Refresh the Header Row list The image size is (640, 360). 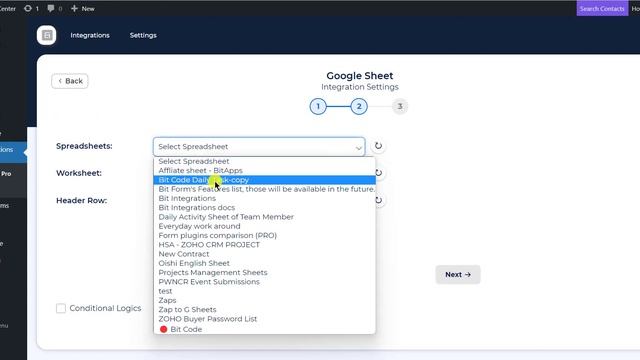pos(379,200)
